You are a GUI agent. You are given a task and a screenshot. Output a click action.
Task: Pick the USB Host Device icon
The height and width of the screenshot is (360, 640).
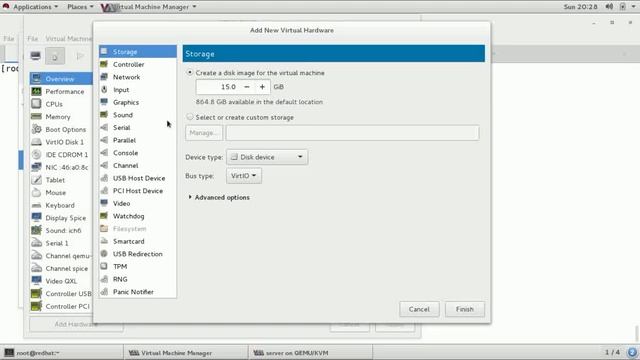(x=104, y=178)
